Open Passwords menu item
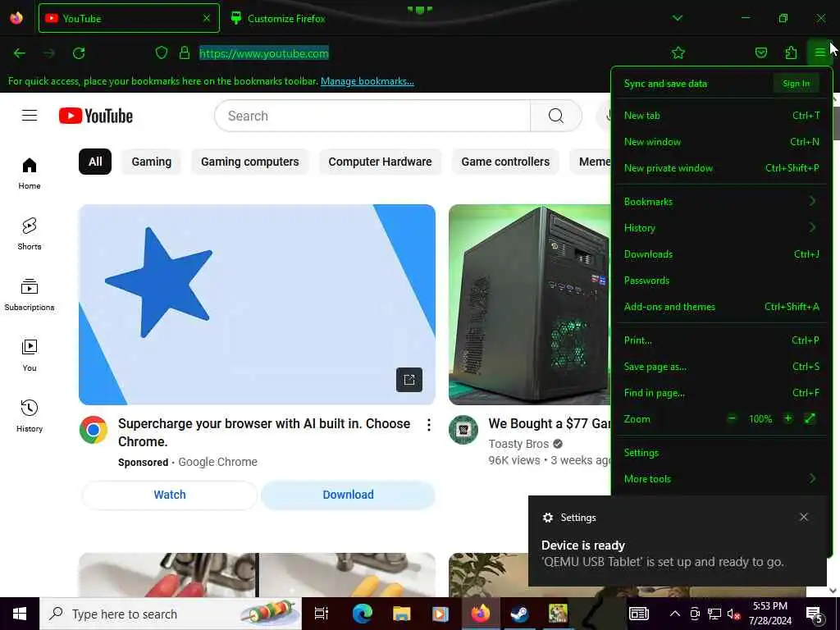The height and width of the screenshot is (630, 840). pyautogui.click(x=722, y=281)
